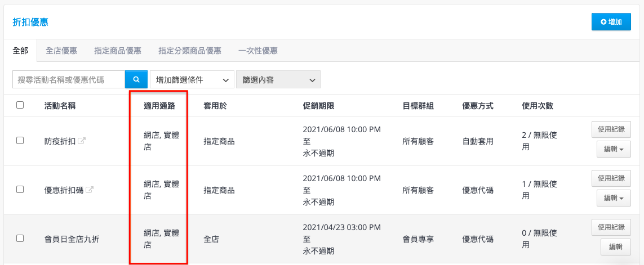The width and height of the screenshot is (644, 265).
Task: Open the 篩選內容 dropdown
Action: (278, 80)
